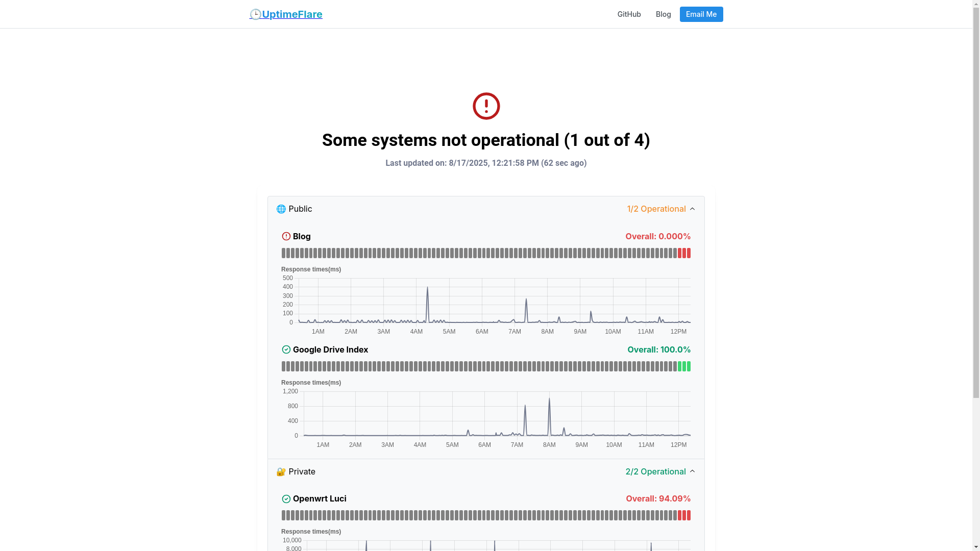Click the last red bar in Blog uptime strip
980x551 pixels.
tap(689, 253)
